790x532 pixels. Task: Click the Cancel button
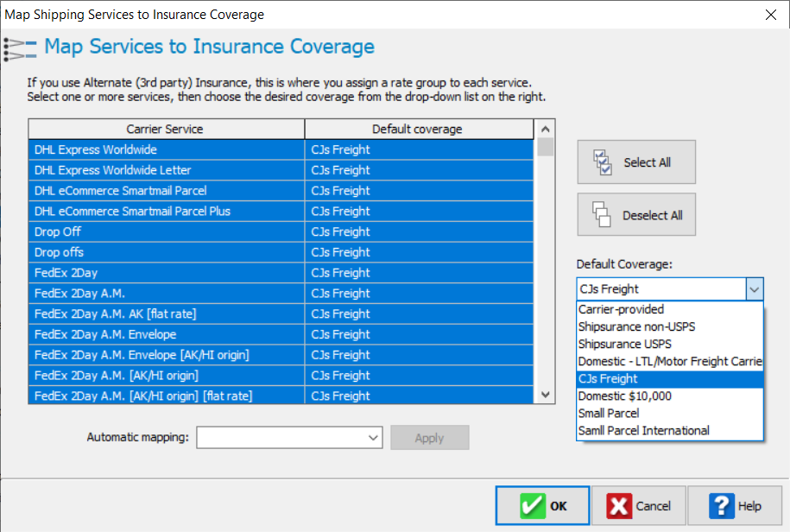[638, 505]
